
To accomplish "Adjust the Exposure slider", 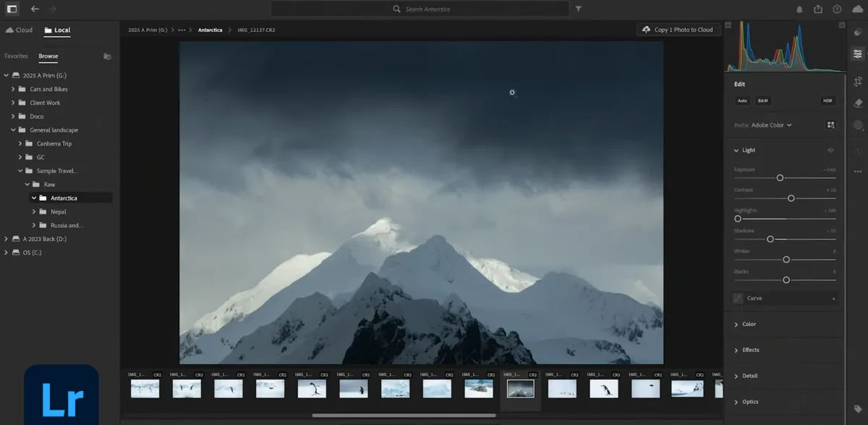I will coord(780,177).
